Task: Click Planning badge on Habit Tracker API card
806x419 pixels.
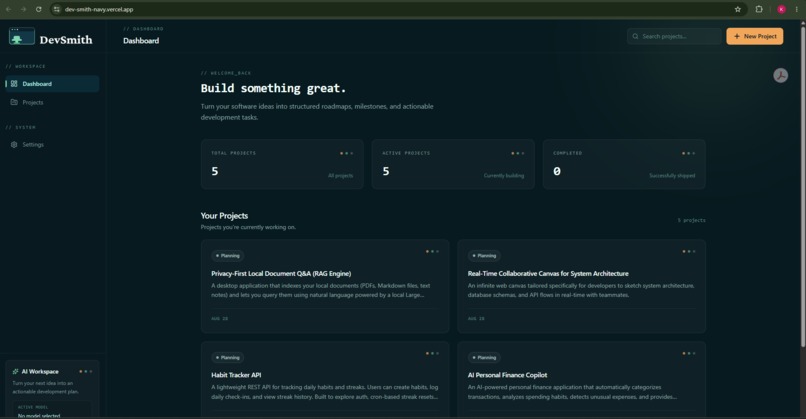Action: 227,357
